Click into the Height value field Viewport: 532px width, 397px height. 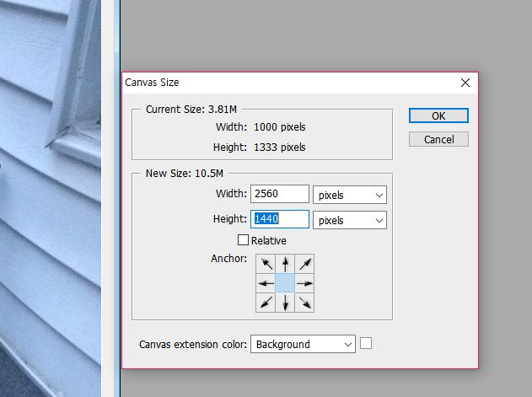(x=280, y=220)
